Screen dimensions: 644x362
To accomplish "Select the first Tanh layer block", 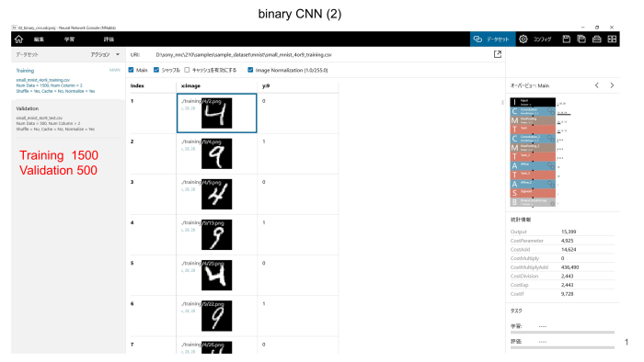I will (x=533, y=130).
